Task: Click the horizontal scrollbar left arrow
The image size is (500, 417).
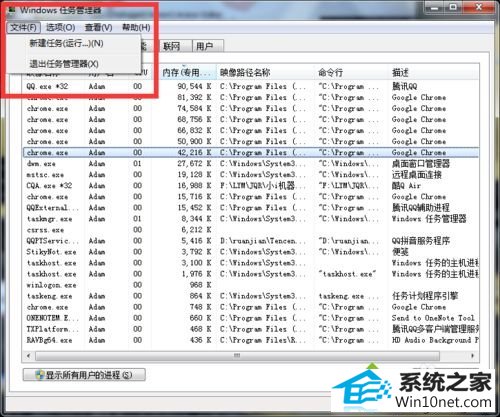Action: [28, 356]
